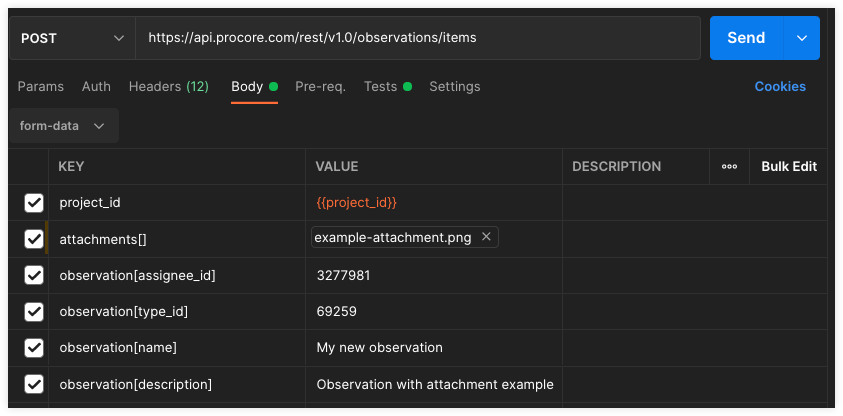Send the request
The image size is (843, 416).
click(x=746, y=38)
